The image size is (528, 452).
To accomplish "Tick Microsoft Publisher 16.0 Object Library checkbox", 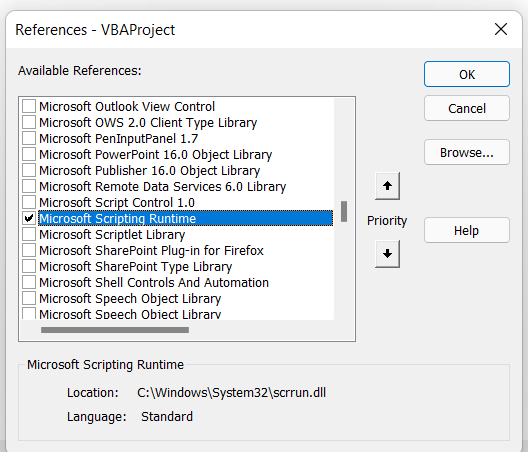I will tap(29, 170).
